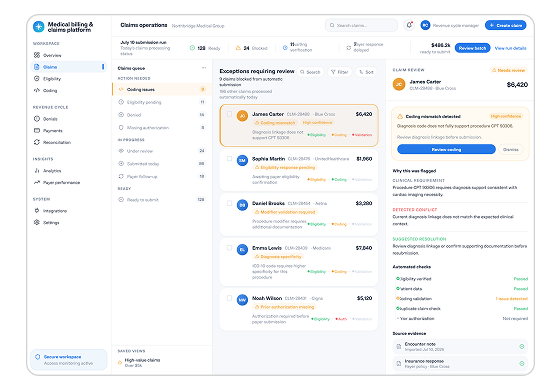560x390 pixels.
Task: Click the Payer performance trend icon
Action: click(x=37, y=182)
